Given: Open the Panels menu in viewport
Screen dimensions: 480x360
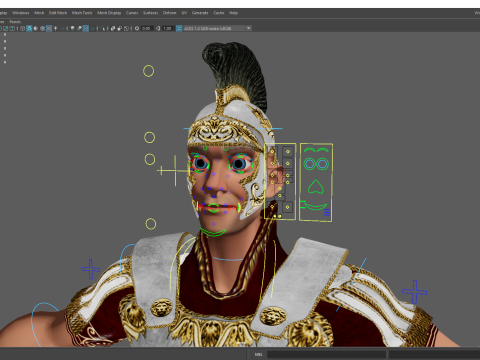Looking at the screenshot, I should click(15, 22).
